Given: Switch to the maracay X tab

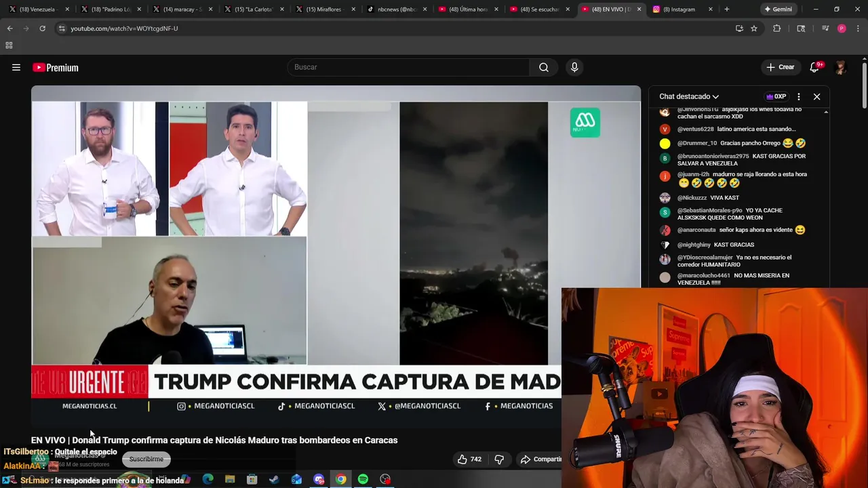Looking at the screenshot, I should 182,9.
